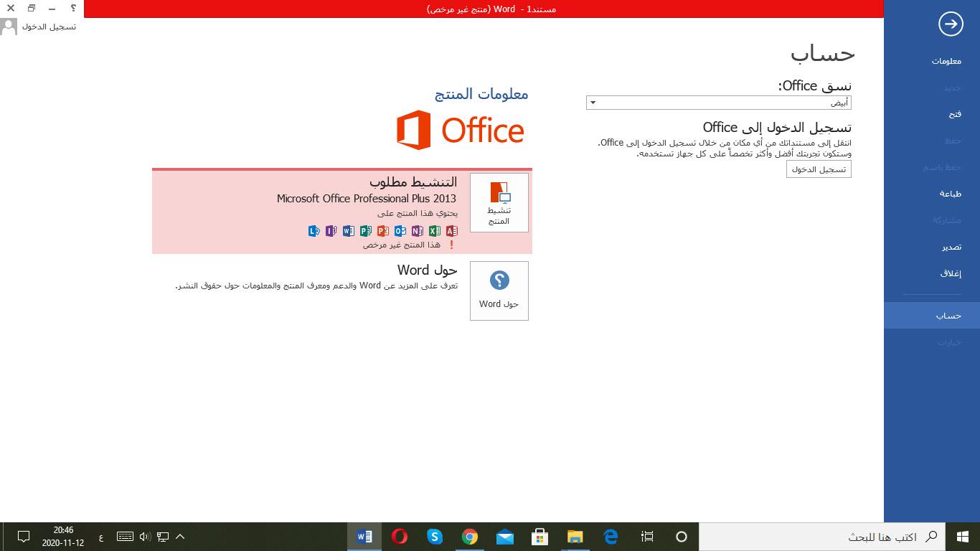Click the user avatar icon at top left
The image size is (980, 551).
pyautogui.click(x=9, y=27)
